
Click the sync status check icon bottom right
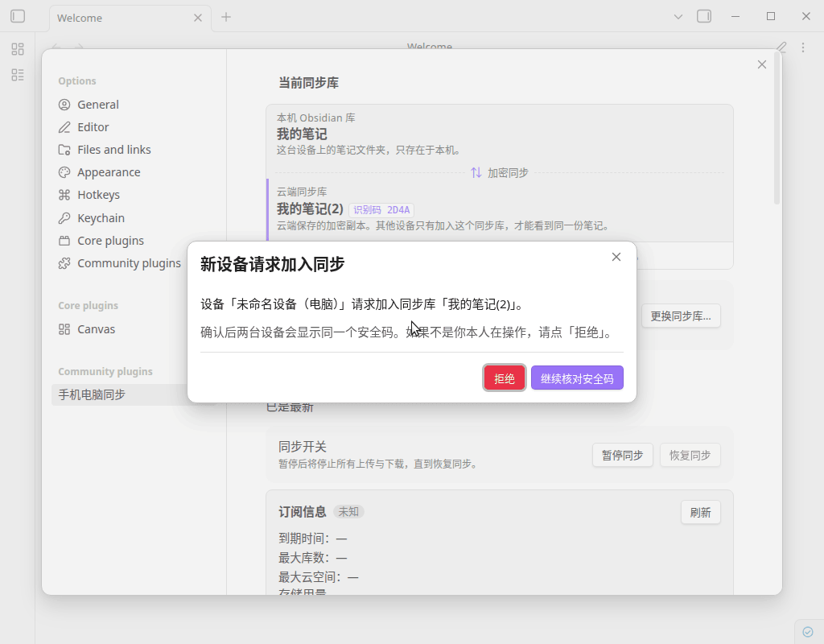tap(808, 631)
